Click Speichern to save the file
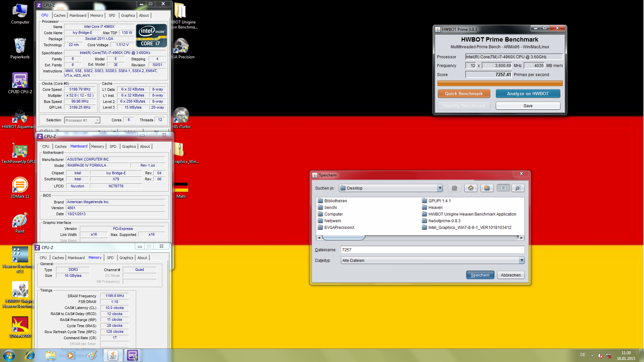The height and width of the screenshot is (362, 644). coord(480,275)
